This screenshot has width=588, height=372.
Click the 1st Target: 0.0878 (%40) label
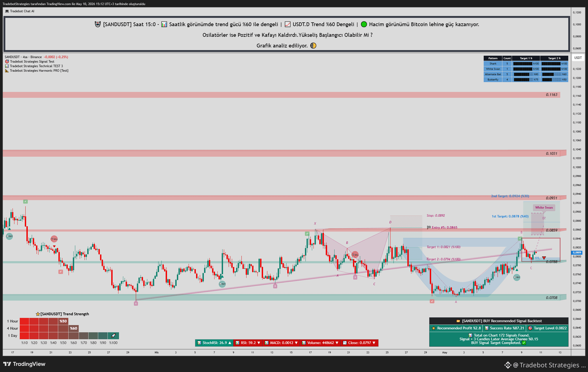point(510,216)
